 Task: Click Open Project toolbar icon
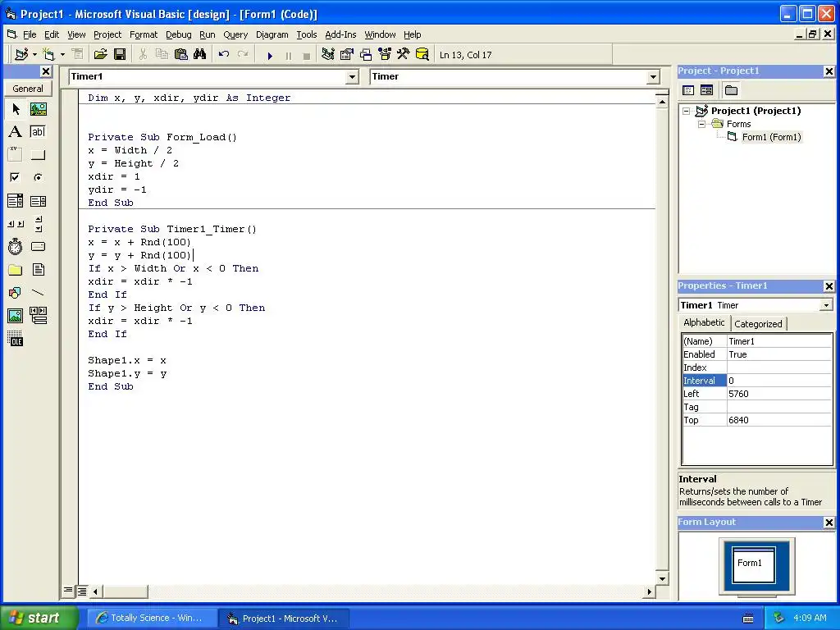(x=100, y=54)
